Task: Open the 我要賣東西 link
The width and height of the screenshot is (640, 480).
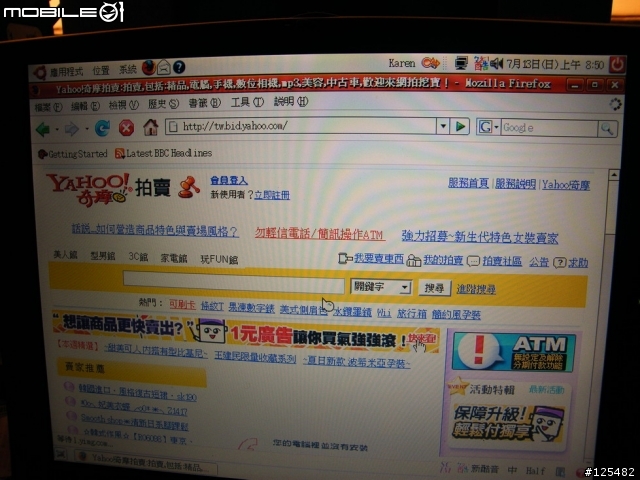Action: pos(379,258)
